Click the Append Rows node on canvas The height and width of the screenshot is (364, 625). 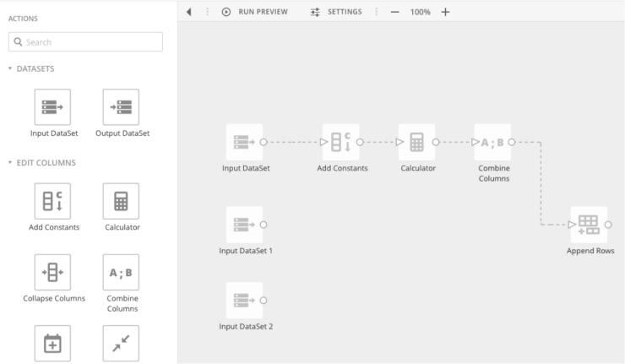coord(589,225)
